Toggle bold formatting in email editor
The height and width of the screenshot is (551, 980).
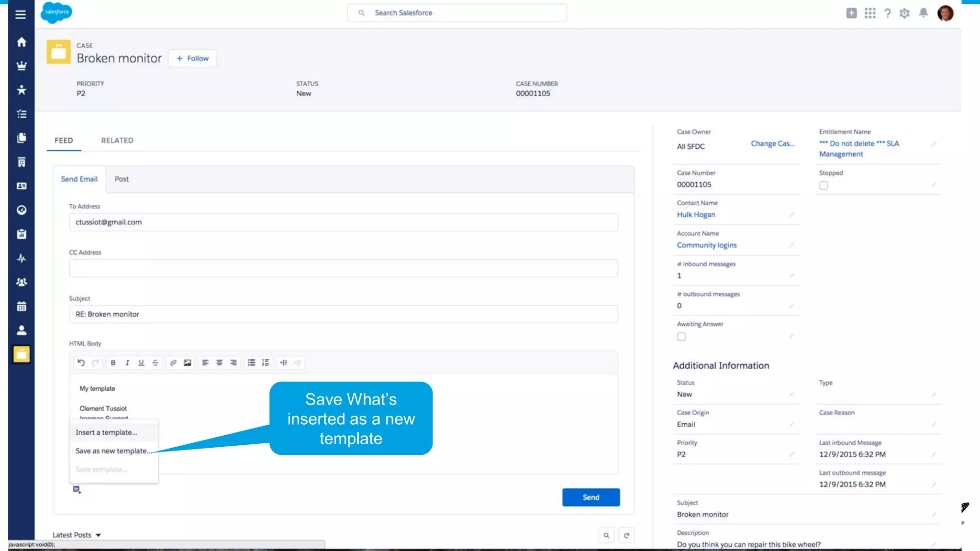113,363
